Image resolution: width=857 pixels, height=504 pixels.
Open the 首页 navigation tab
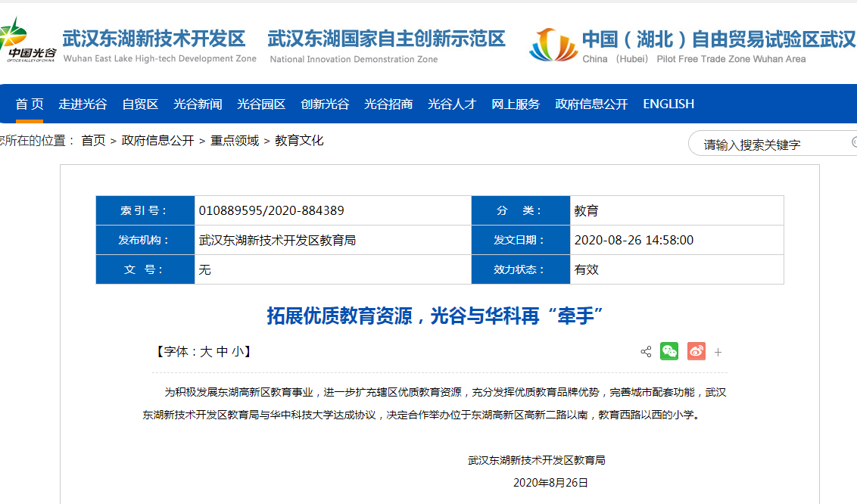tap(30, 104)
